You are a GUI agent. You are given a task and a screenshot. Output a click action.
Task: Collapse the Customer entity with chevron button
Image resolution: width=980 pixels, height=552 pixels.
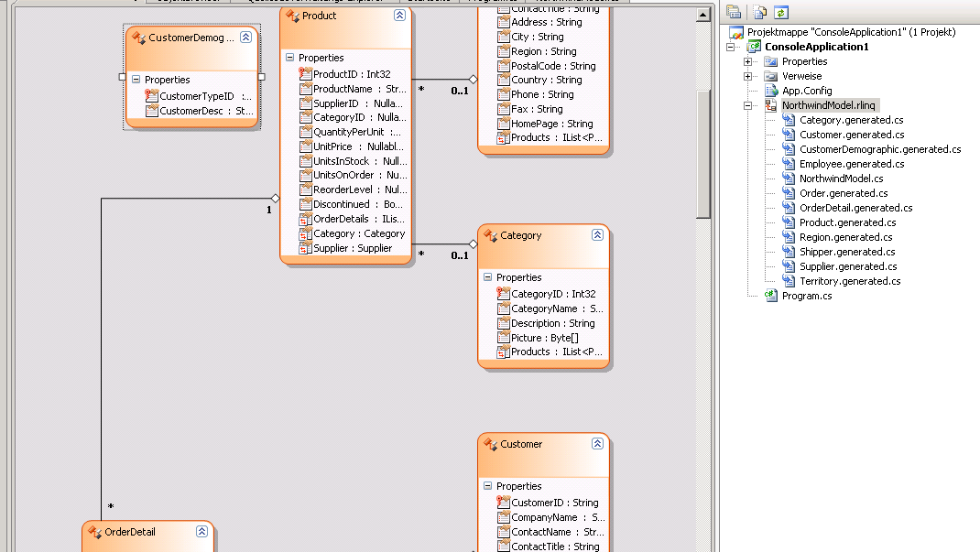[597, 444]
